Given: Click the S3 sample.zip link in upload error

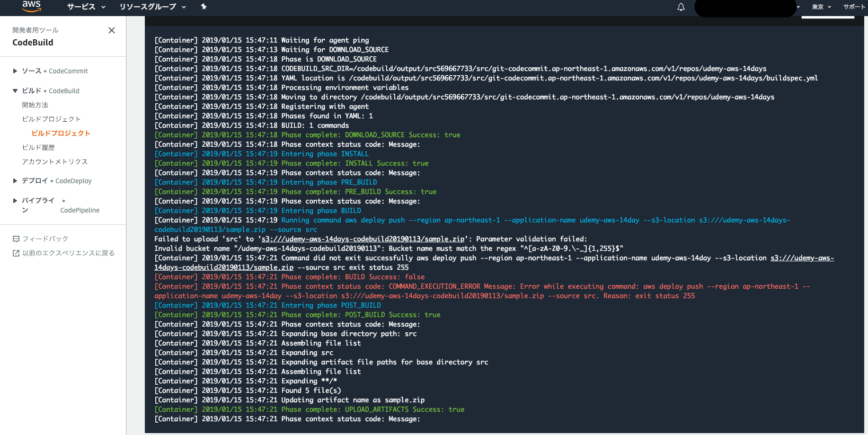Looking at the screenshot, I should (363, 239).
